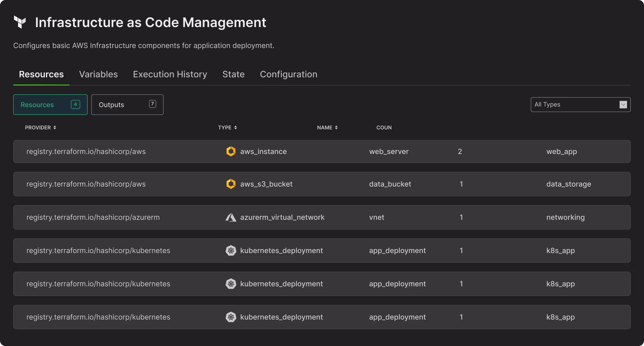Click the vnet name cell
The image size is (644, 346).
[377, 217]
